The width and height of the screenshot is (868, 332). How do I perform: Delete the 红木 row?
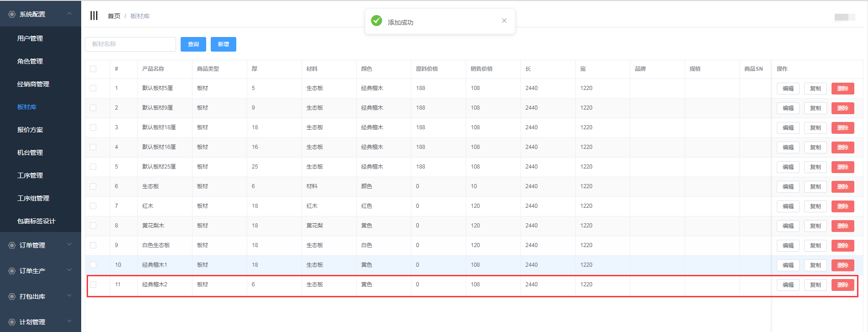click(x=842, y=206)
